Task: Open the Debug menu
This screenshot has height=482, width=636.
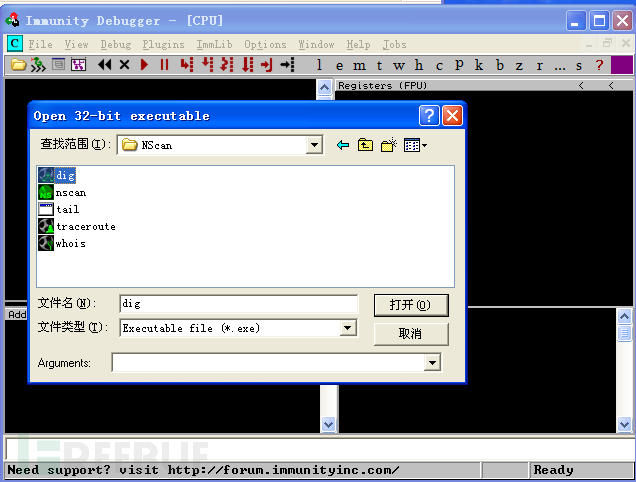Action: [116, 44]
